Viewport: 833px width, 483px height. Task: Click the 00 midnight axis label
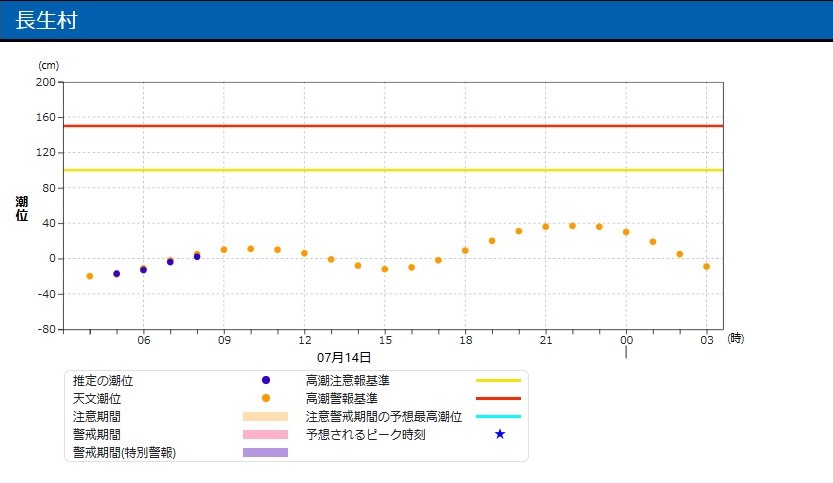pyautogui.click(x=627, y=340)
